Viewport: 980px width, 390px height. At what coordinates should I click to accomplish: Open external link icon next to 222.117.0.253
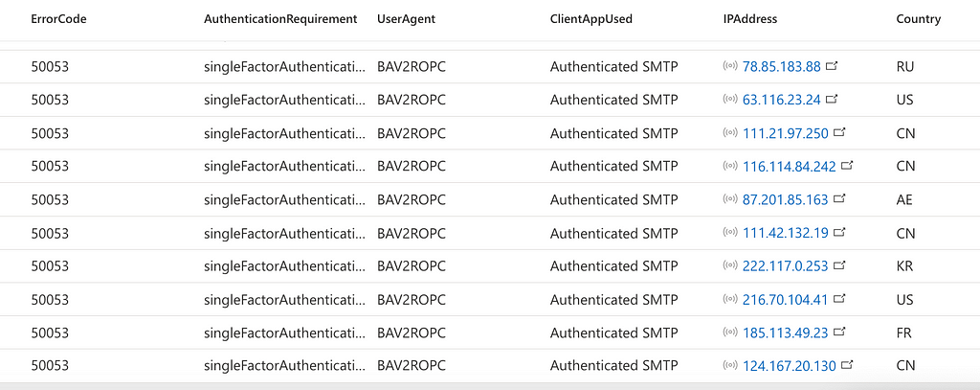[840, 265]
